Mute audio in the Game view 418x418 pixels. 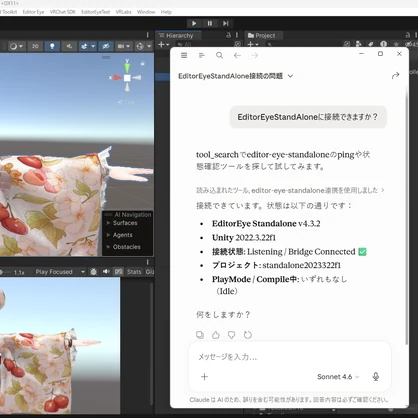[x=106, y=272]
